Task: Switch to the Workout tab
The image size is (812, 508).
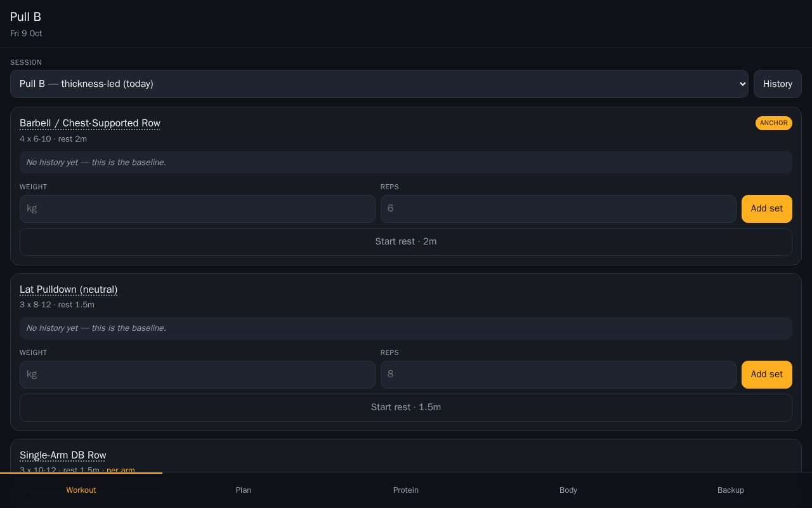Action: [x=81, y=490]
